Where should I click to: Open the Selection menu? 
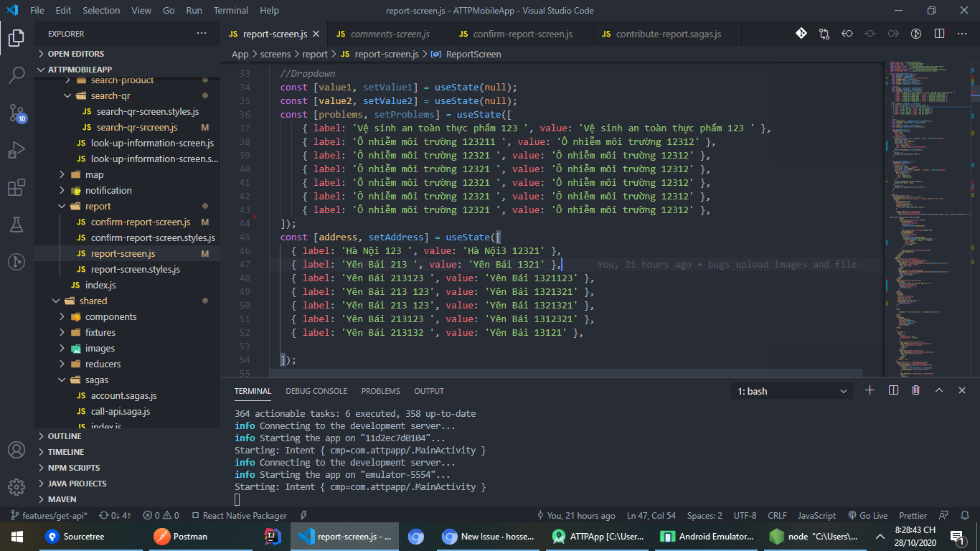(x=101, y=11)
